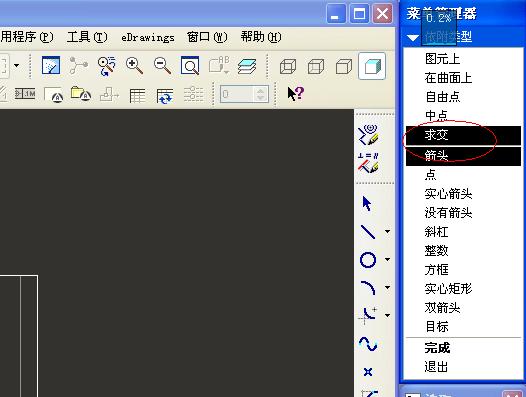Select the Line sketch tool
The image size is (526, 397).
point(368,232)
